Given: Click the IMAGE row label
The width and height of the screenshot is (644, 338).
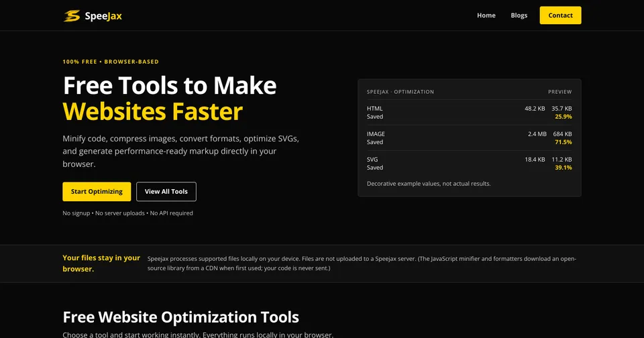Looking at the screenshot, I should [376, 134].
